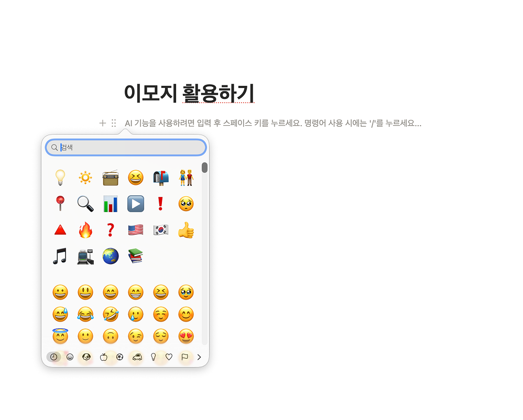Image resolution: width=523 pixels, height=420 pixels.
Task: Click the right chevron to reveal more categories
Action: 200,357
